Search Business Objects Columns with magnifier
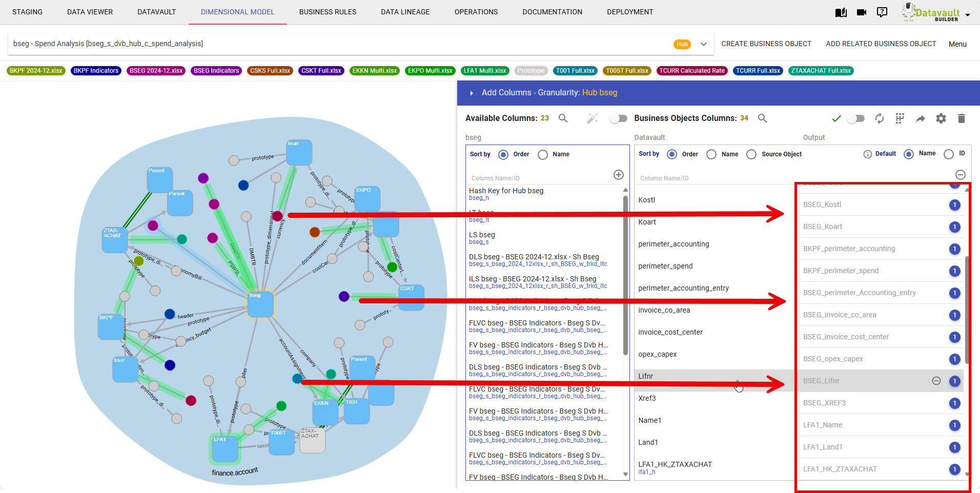This screenshot has height=493, width=980. (763, 118)
